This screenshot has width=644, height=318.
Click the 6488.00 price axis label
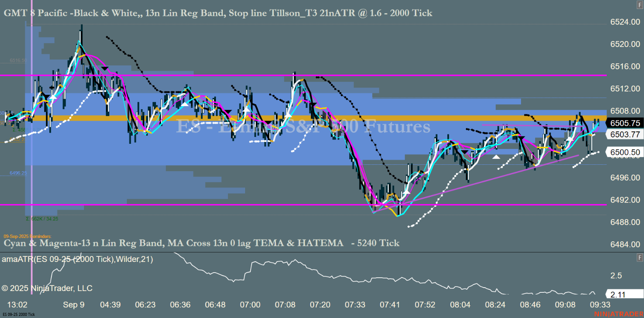coord(625,222)
